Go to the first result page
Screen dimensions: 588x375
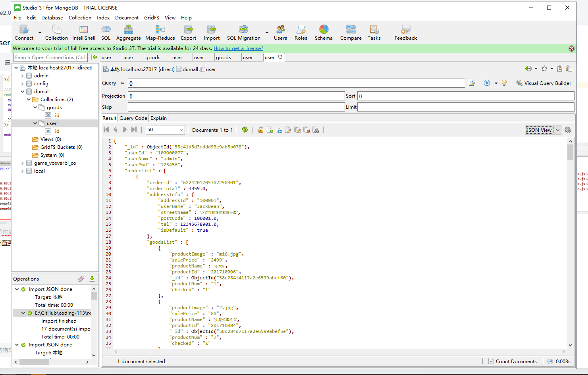coord(106,130)
